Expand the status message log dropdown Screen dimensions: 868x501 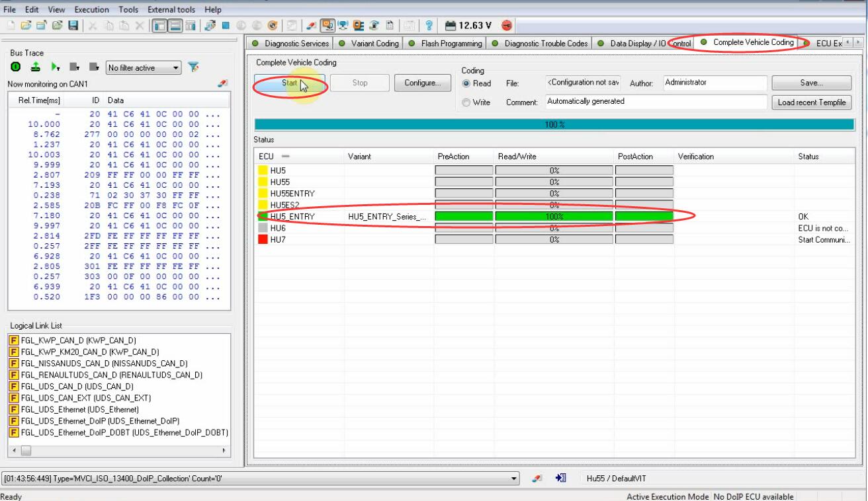point(516,478)
